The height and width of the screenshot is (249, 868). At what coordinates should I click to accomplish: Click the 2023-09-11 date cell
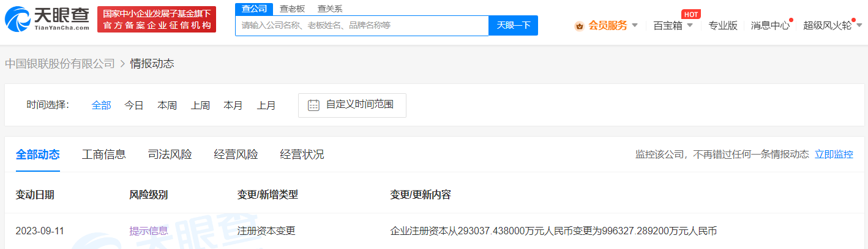pos(40,231)
